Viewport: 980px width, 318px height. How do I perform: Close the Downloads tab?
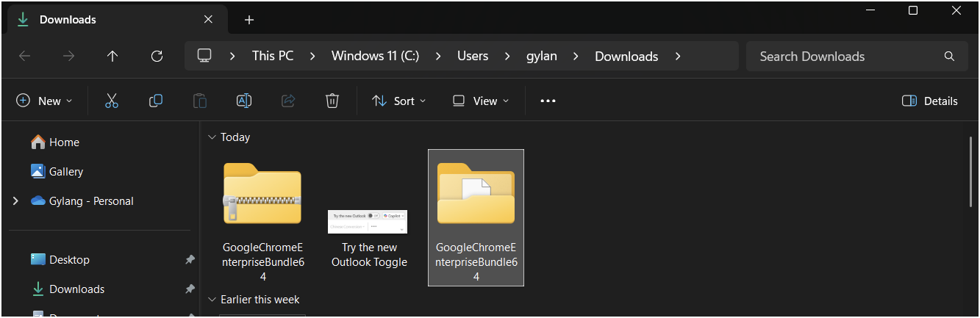pos(209,20)
